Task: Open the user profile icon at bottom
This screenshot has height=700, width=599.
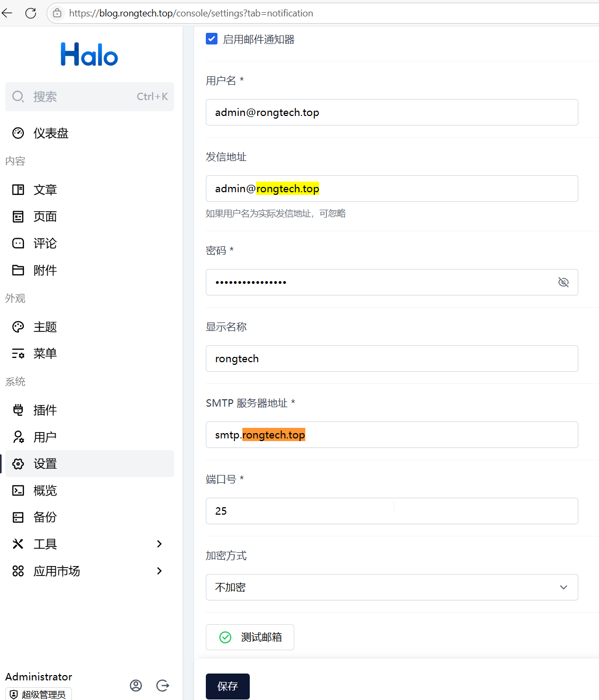Action: tap(136, 686)
